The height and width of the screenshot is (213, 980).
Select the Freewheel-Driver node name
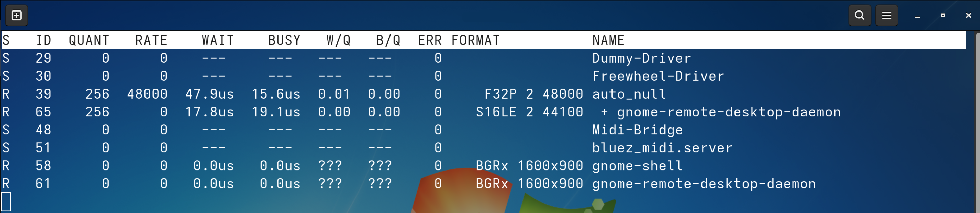coord(658,76)
